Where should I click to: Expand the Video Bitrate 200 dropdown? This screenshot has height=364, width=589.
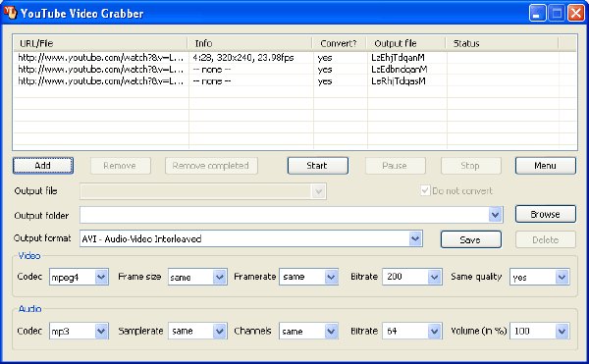click(434, 277)
